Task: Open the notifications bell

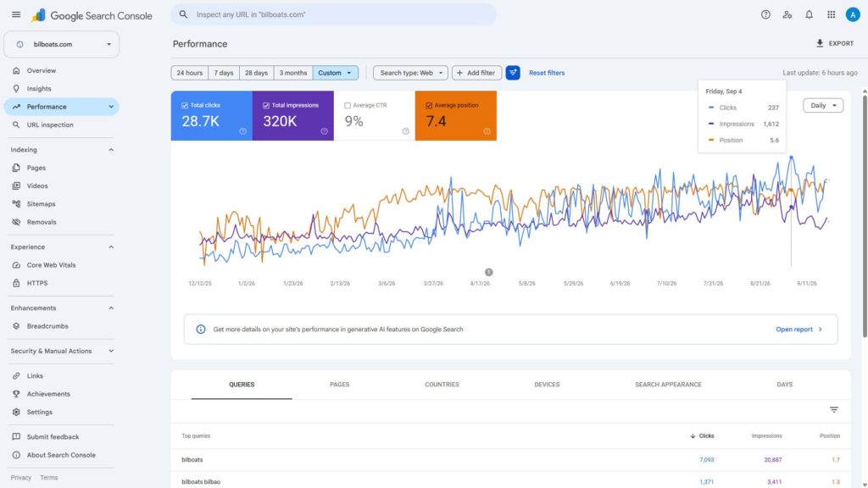Action: click(810, 15)
